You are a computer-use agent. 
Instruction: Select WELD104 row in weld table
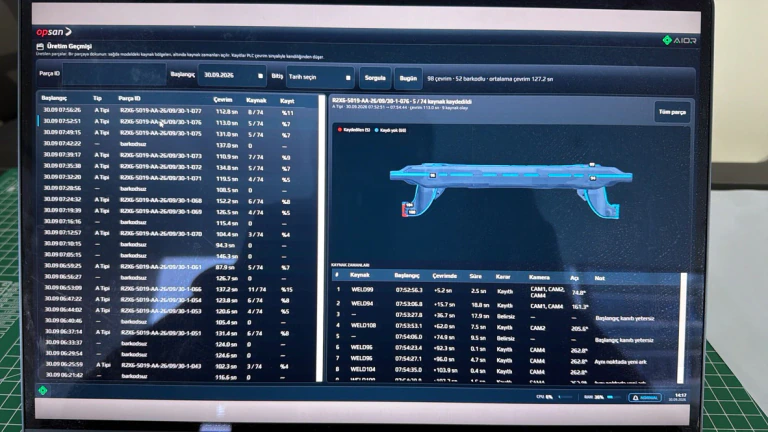pos(504,371)
